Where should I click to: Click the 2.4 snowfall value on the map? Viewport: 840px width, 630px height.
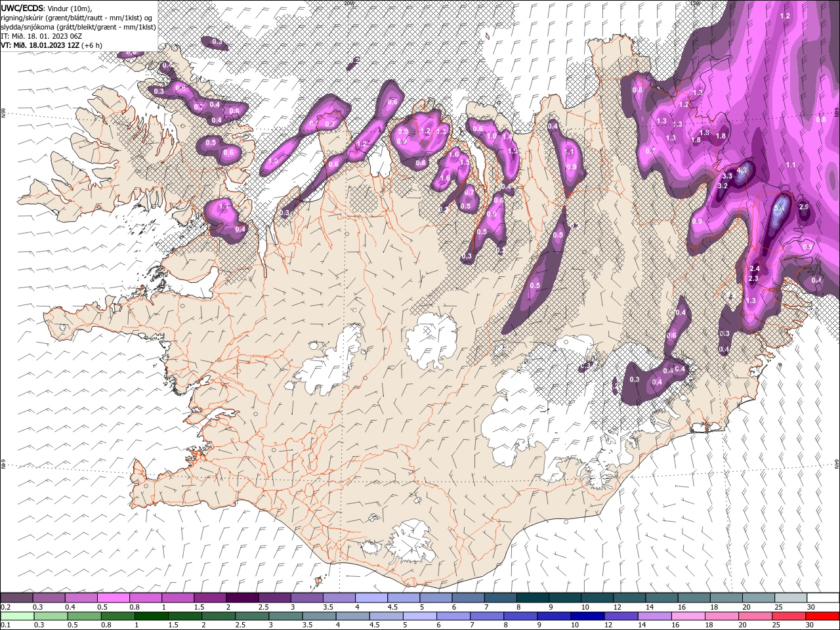[755, 268]
